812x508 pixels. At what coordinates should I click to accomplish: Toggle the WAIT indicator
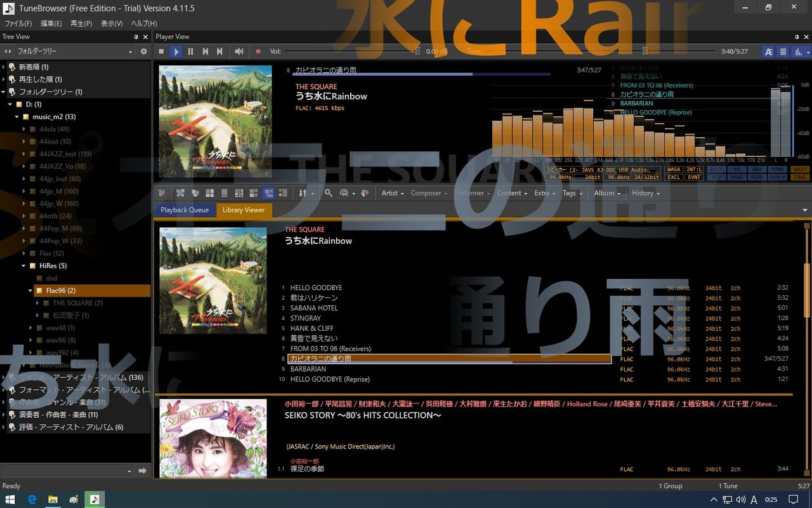(x=799, y=170)
